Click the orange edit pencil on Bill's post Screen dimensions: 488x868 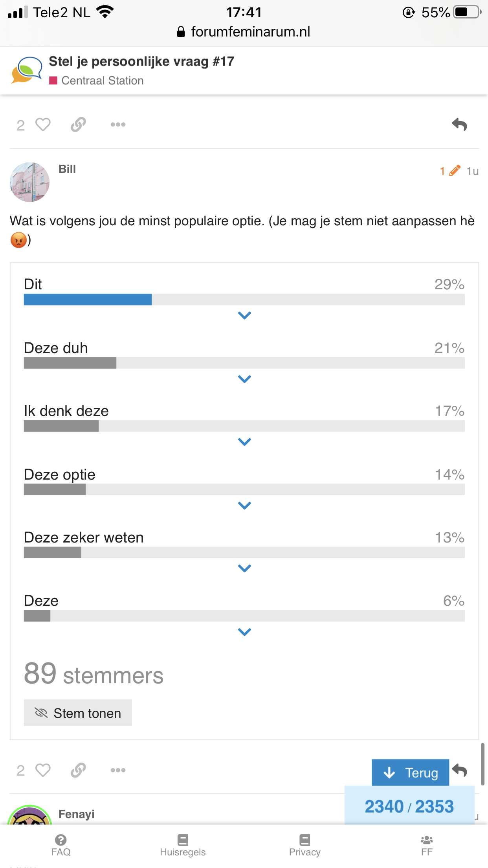point(454,171)
